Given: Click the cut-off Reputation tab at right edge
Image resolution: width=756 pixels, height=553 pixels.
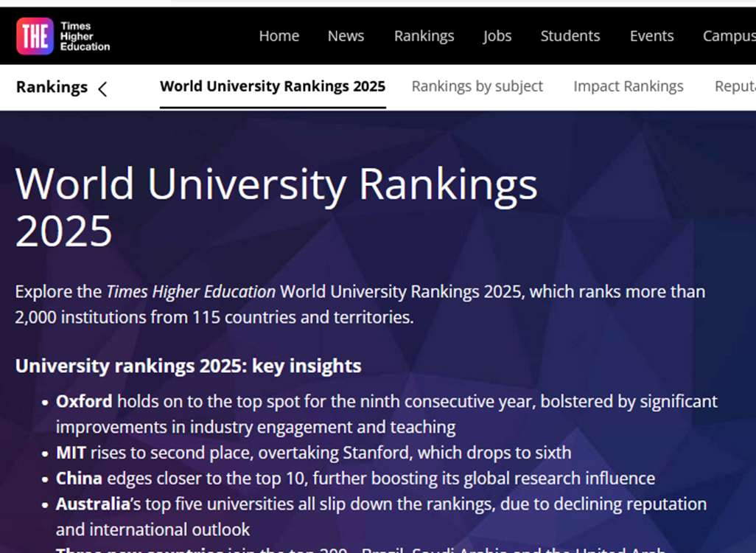Looking at the screenshot, I should tap(735, 86).
